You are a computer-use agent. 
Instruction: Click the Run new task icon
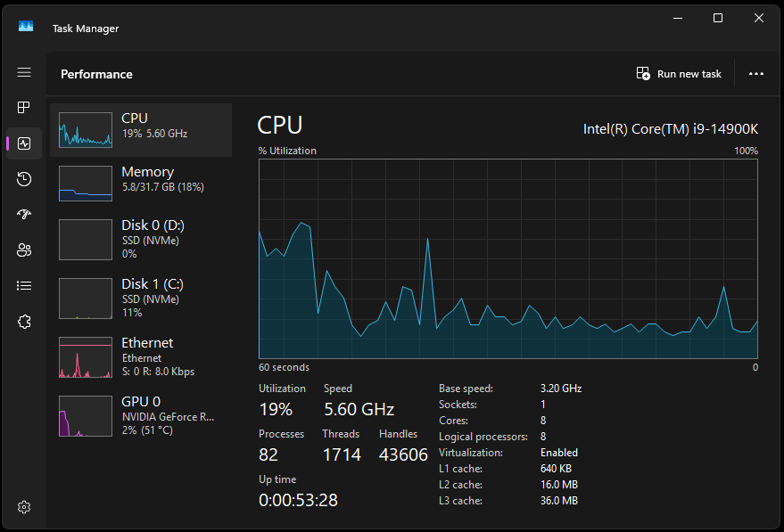[x=643, y=73]
